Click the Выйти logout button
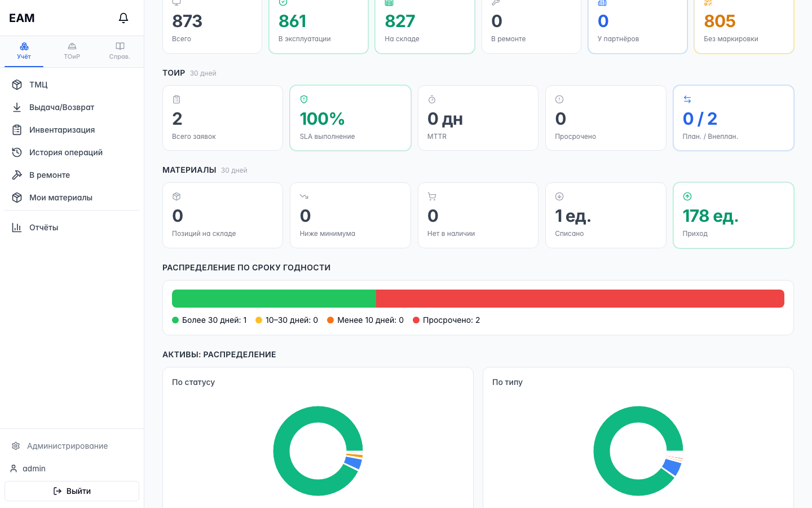Image resolution: width=812 pixels, height=508 pixels. tap(72, 491)
